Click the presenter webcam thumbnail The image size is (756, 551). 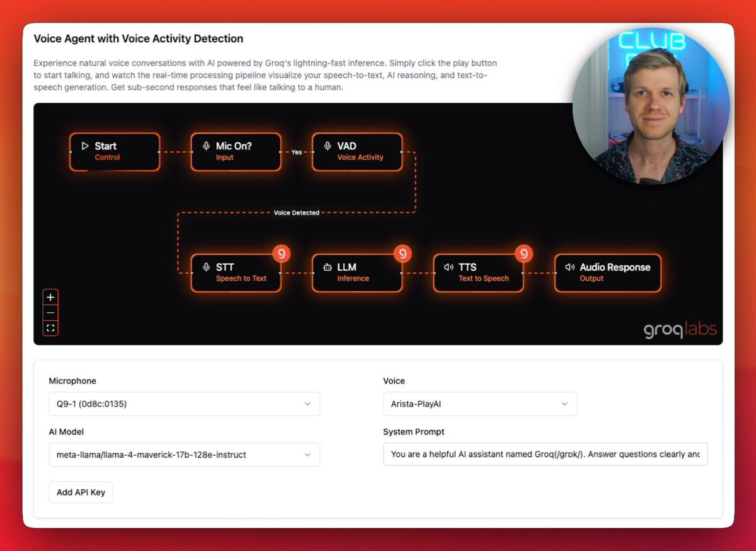click(651, 105)
